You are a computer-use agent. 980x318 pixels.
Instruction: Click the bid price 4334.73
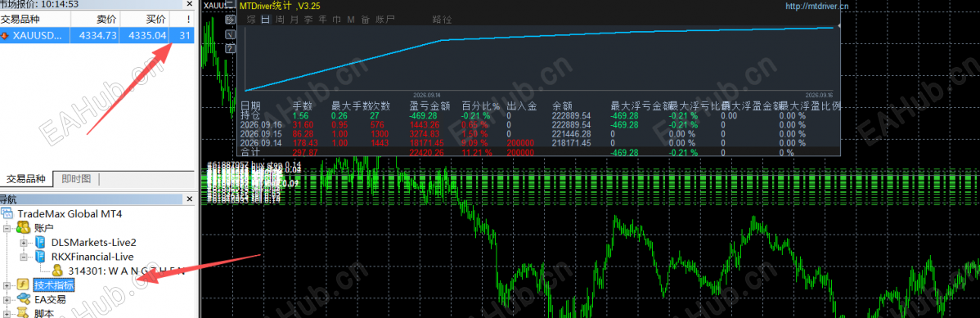[x=98, y=36]
